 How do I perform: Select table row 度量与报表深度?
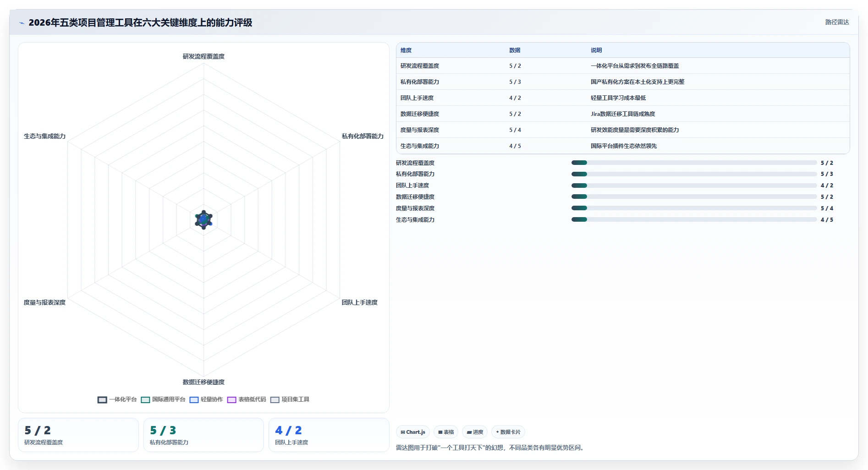click(623, 130)
